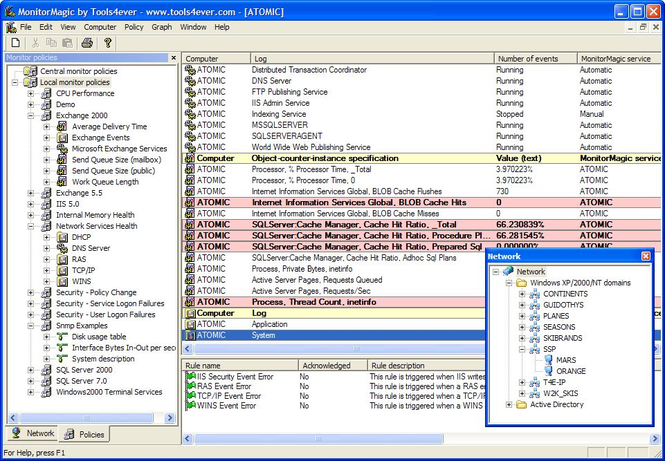This screenshot has height=461, width=665.
Task: Select the Indexing Service row
Action: [422, 114]
